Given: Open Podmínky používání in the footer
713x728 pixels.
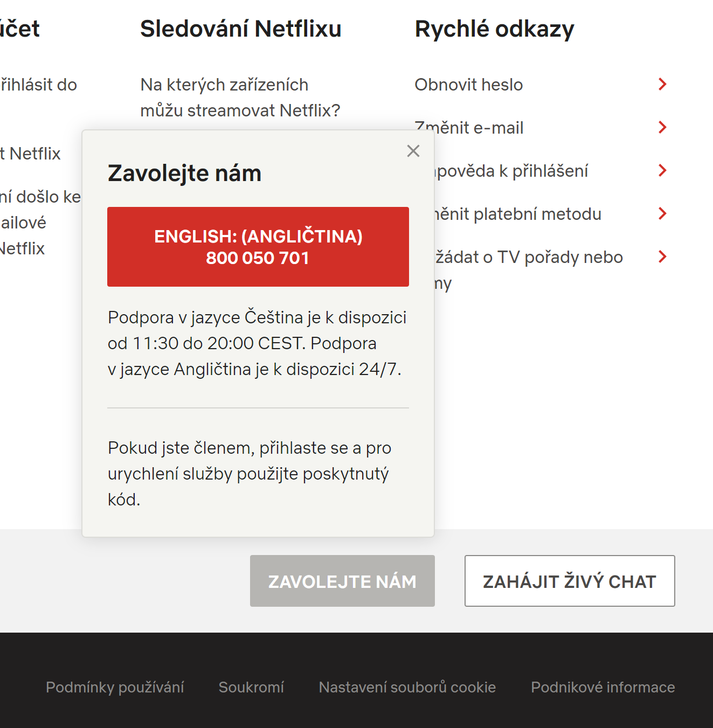Looking at the screenshot, I should tap(115, 687).
